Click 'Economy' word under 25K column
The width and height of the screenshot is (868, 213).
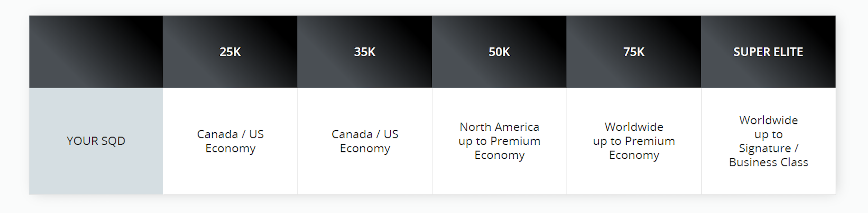tap(230, 148)
